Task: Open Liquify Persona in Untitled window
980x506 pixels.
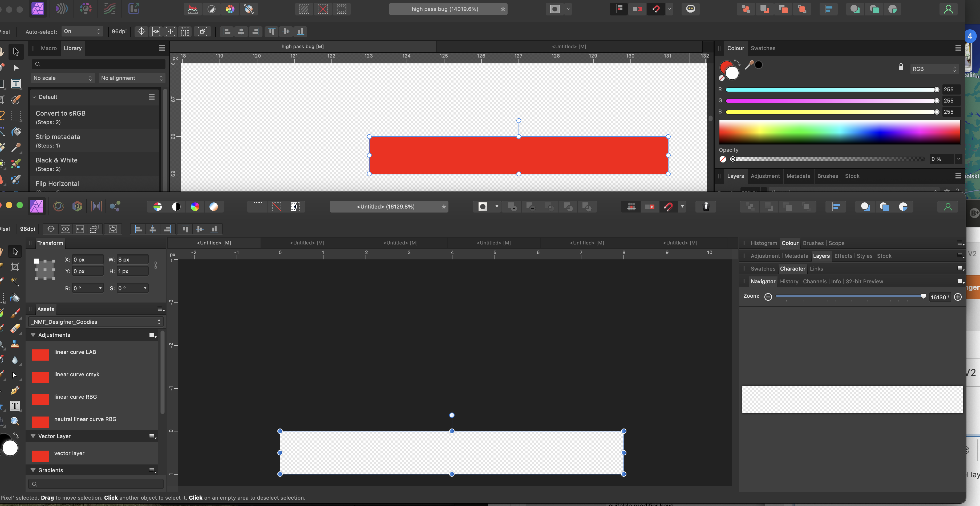Action: 59,206
